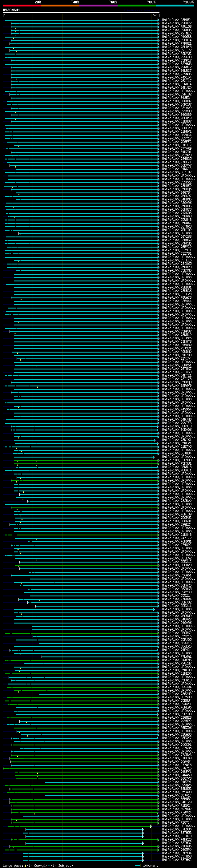Select the UniRef100_B0WUM7 label
The width and height of the screenshot is (197, 868).
176,101
